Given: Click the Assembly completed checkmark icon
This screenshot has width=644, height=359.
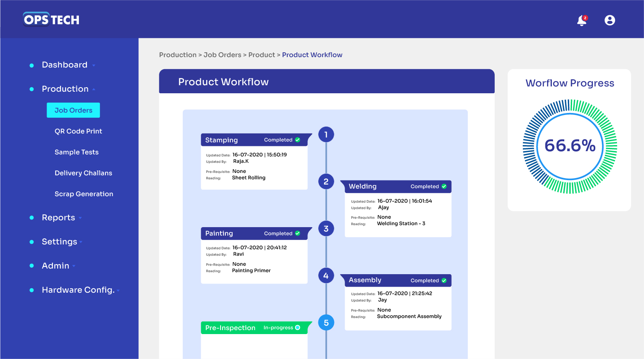Looking at the screenshot, I should click(x=444, y=281).
